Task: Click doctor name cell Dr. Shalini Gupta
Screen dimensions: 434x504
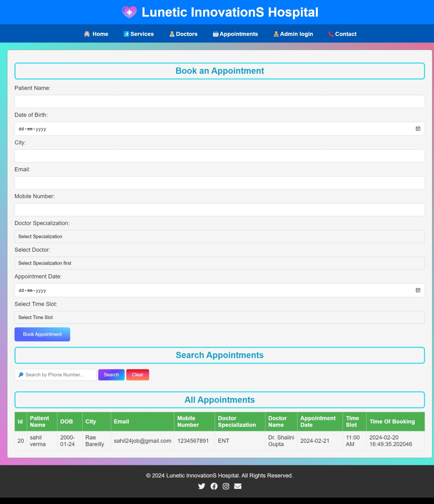Action: click(281, 441)
